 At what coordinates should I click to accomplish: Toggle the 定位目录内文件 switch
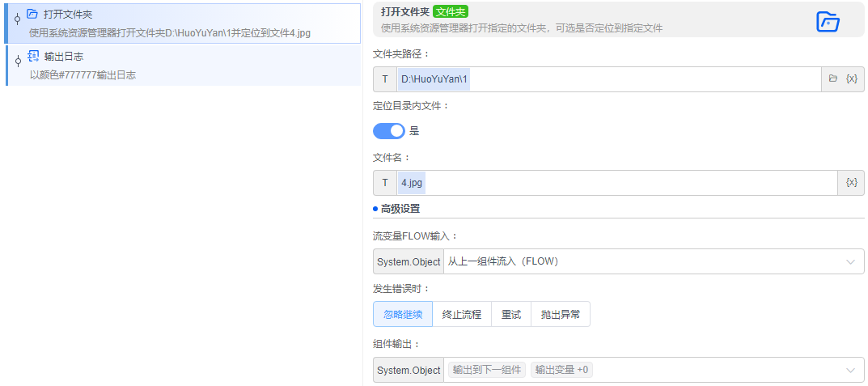pyautogui.click(x=389, y=131)
